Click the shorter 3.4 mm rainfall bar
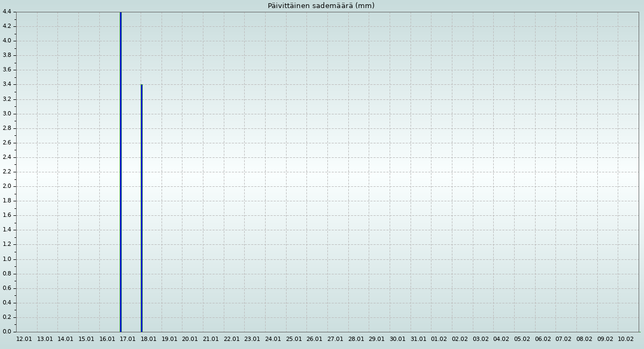The height and width of the screenshot is (349, 644). pyautogui.click(x=141, y=208)
